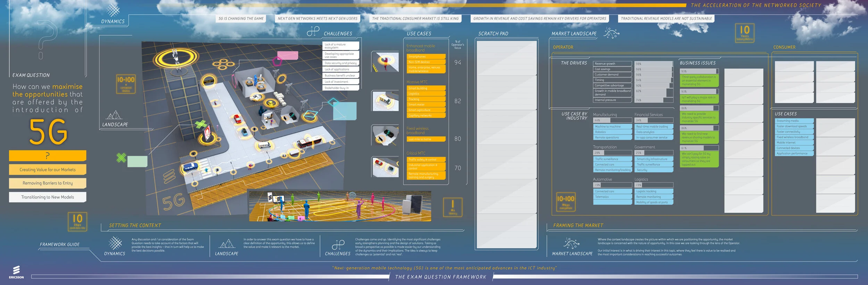Screen dimensions: 868x285
Task: Click 'Real-time mobile trading' under Financial Services
Action: (654, 127)
